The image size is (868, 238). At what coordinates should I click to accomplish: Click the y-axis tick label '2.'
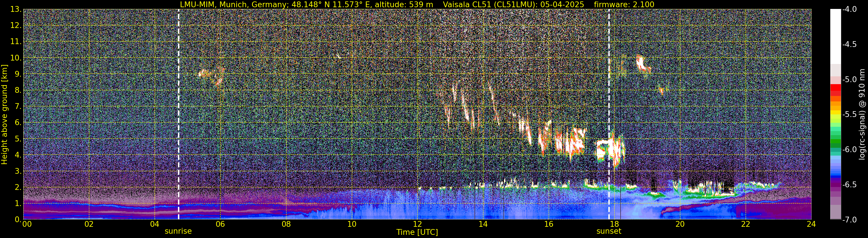click(x=18, y=187)
